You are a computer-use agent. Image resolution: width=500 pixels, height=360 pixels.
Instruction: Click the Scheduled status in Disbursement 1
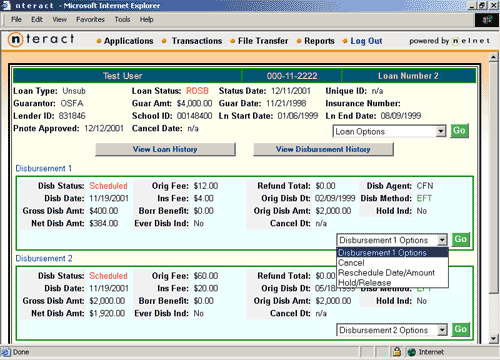click(108, 186)
